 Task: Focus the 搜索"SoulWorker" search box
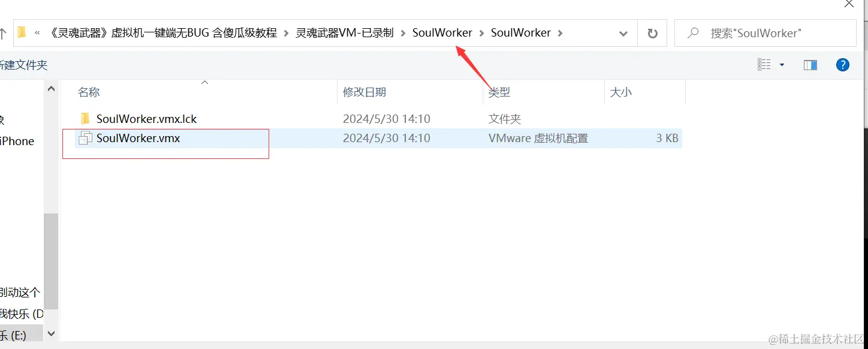tap(765, 33)
